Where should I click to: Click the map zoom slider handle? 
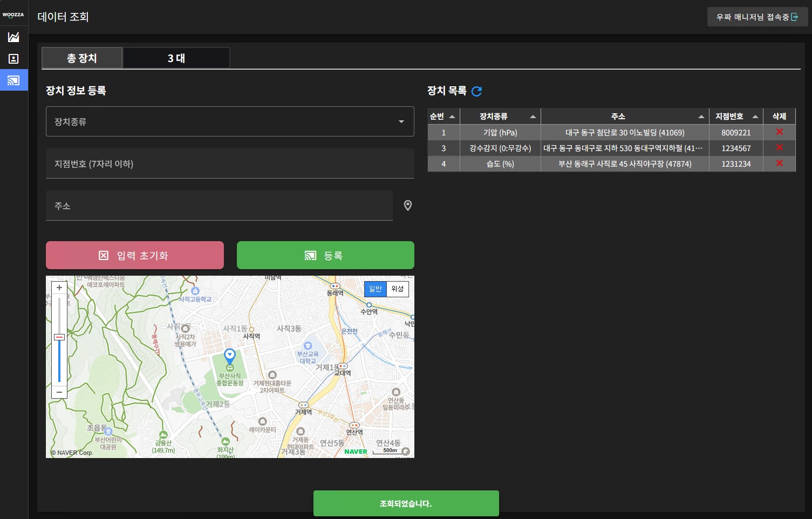click(x=59, y=337)
